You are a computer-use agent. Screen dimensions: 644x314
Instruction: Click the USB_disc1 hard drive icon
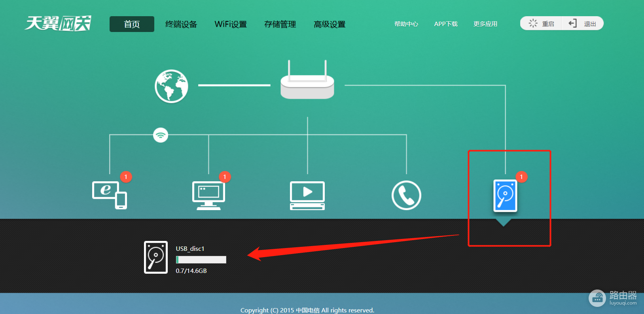156,257
